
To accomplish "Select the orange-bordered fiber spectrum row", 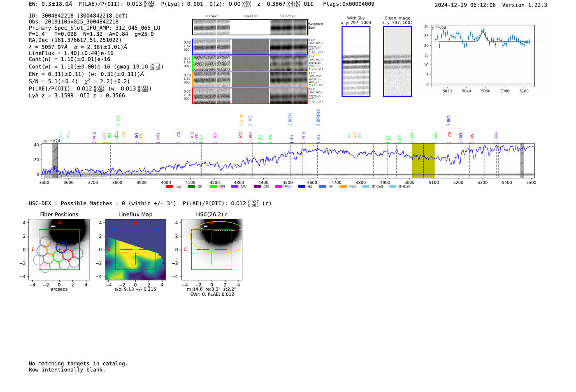I will 250,79.
